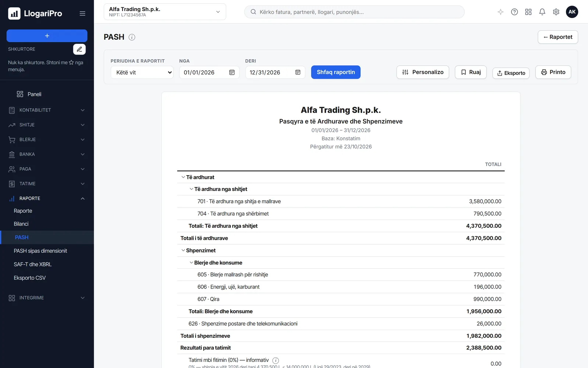
Task: Open calendar picker for Deri date
Action: click(298, 72)
